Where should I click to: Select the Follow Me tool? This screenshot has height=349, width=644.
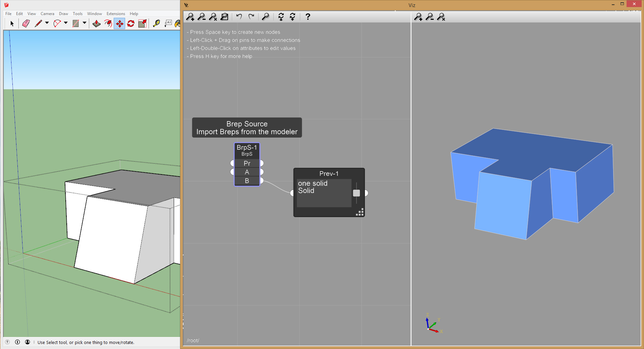pos(108,23)
